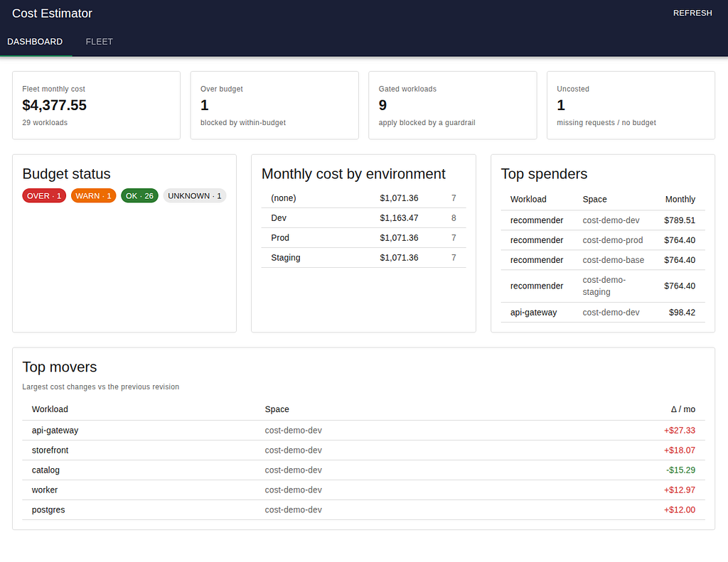Image resolution: width=728 pixels, height=562 pixels.
Task: Click the Refresh button
Action: coord(692,13)
